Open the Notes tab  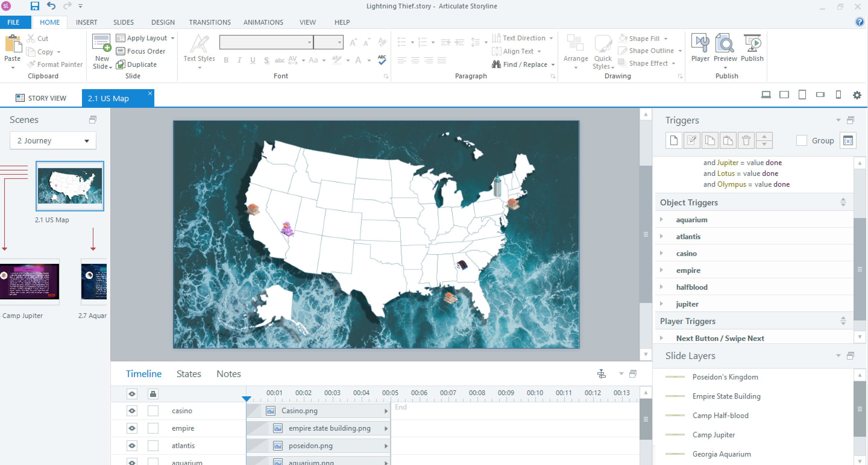coord(228,374)
